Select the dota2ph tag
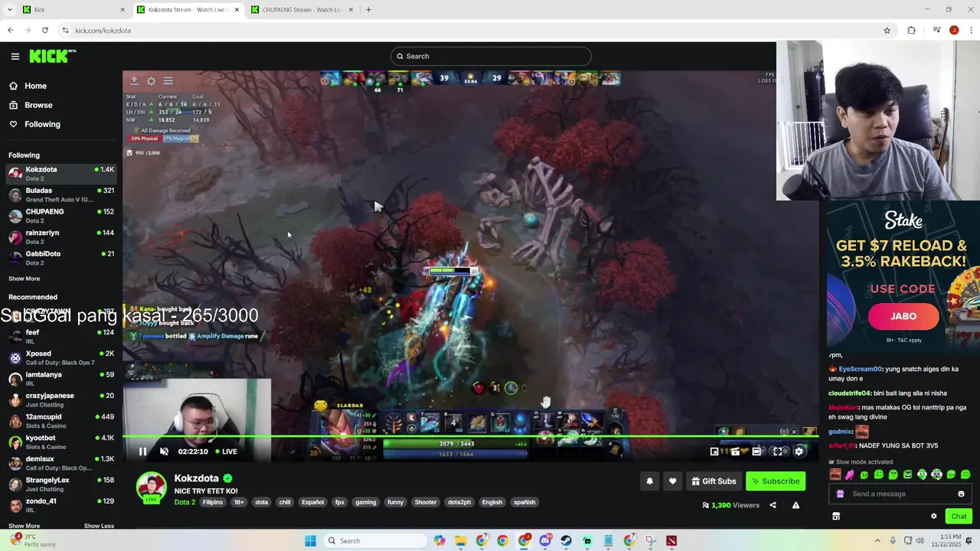This screenshot has width=980, height=551. point(459,502)
